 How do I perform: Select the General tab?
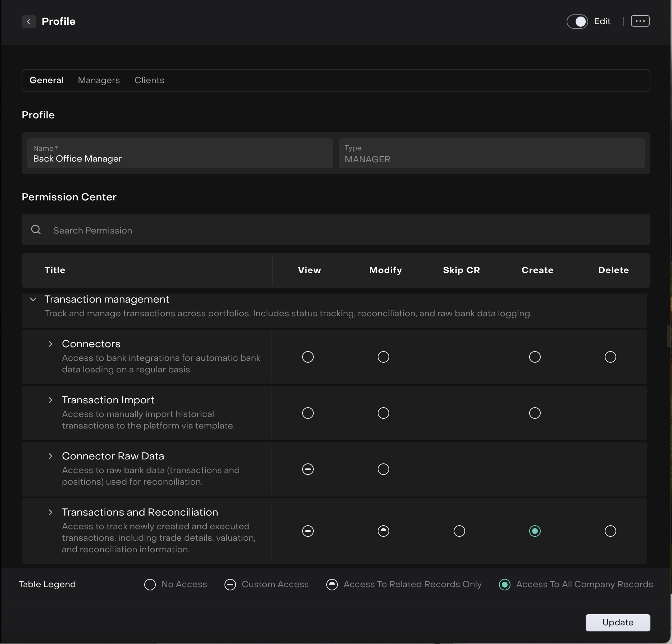46,80
